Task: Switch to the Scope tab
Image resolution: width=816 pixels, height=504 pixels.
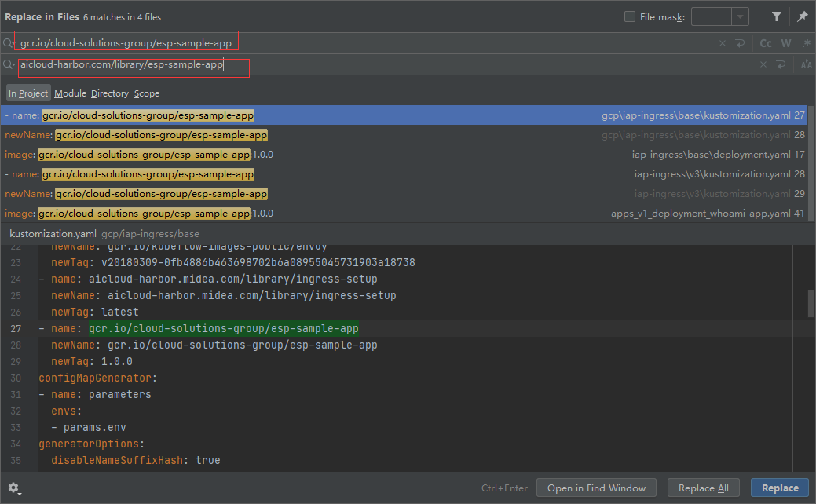Action: (147, 93)
